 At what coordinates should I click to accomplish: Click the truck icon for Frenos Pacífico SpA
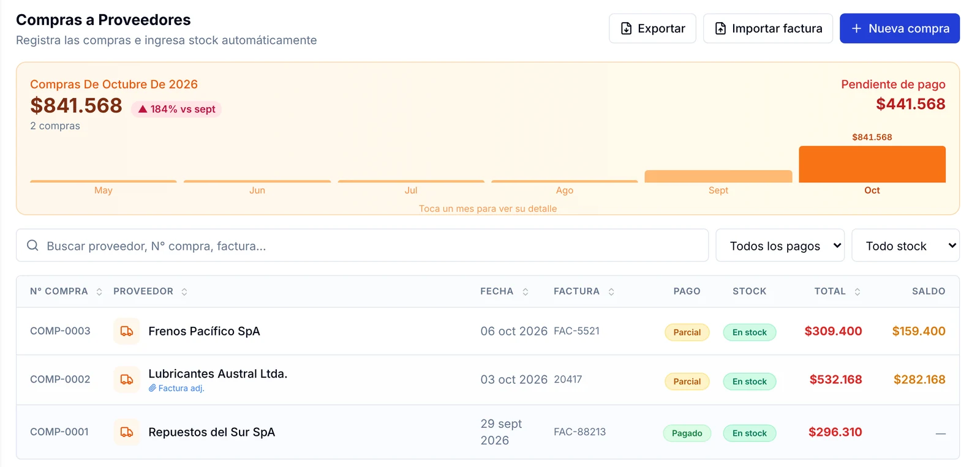tap(127, 331)
